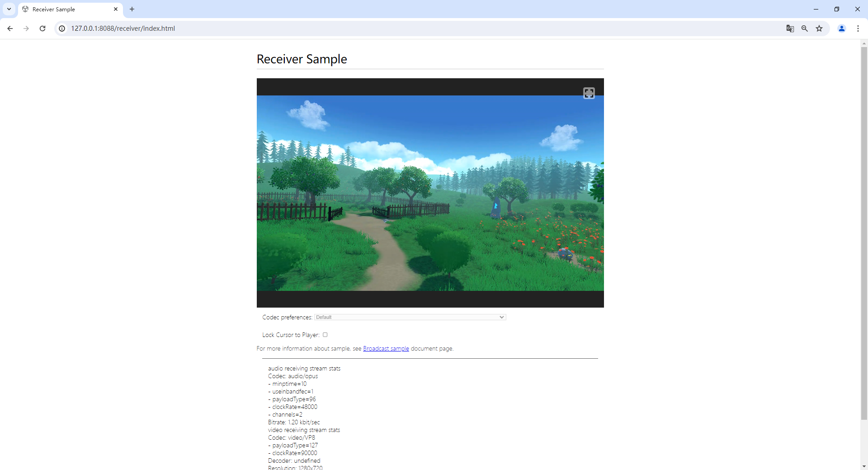Screen dimensions: 868x470
Task: View site information icon beside URL
Action: (x=62, y=28)
